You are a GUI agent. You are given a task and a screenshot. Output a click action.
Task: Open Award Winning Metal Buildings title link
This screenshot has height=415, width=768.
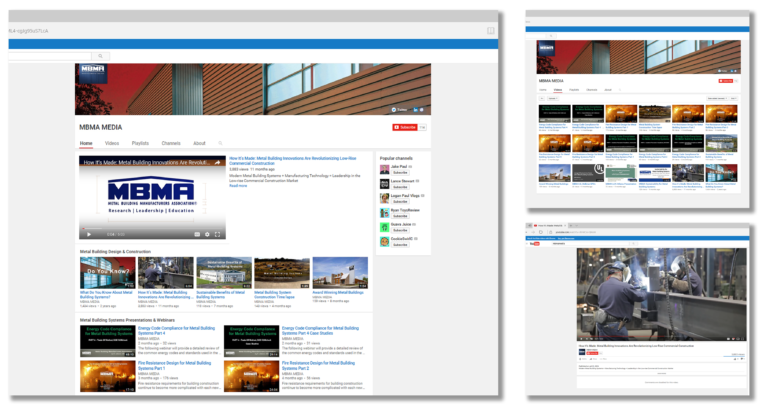(338, 292)
